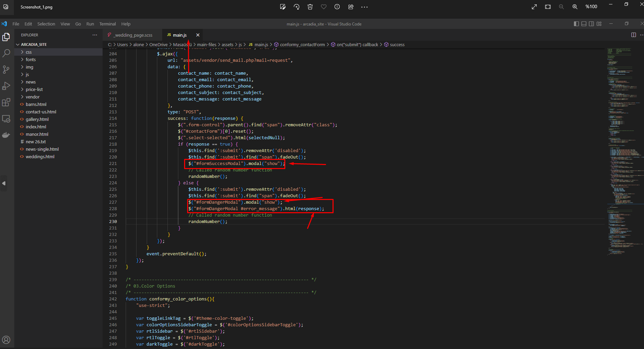Expand the price-list folder
Screen dimensions: 644x349
click(58, 89)
